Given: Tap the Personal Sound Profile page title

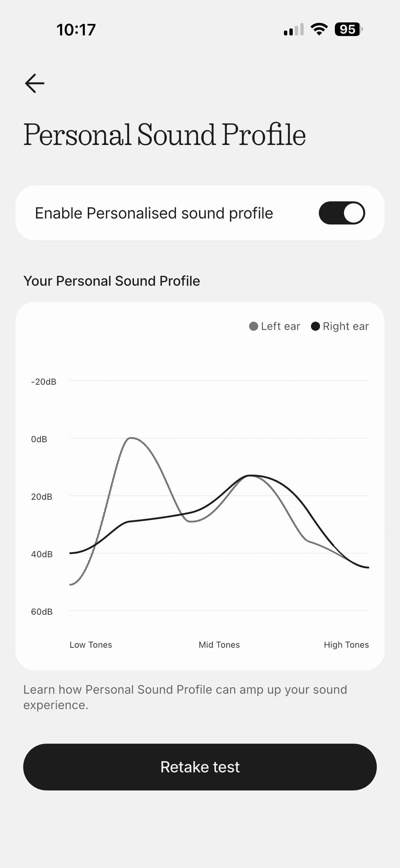Looking at the screenshot, I should coord(165,135).
